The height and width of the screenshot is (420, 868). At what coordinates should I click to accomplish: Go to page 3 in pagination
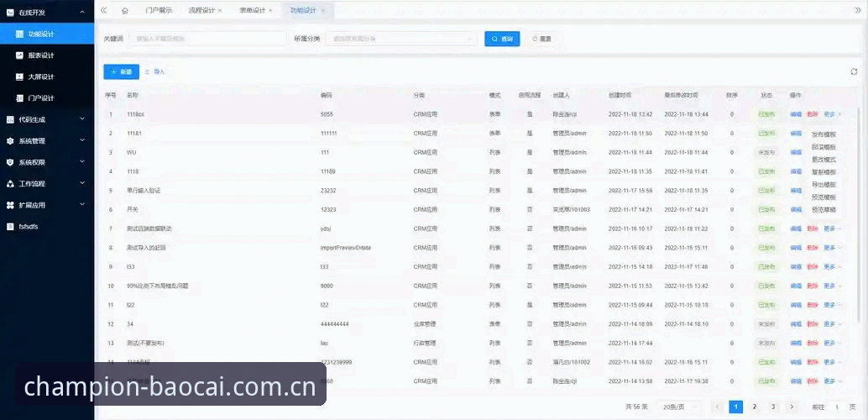click(773, 407)
